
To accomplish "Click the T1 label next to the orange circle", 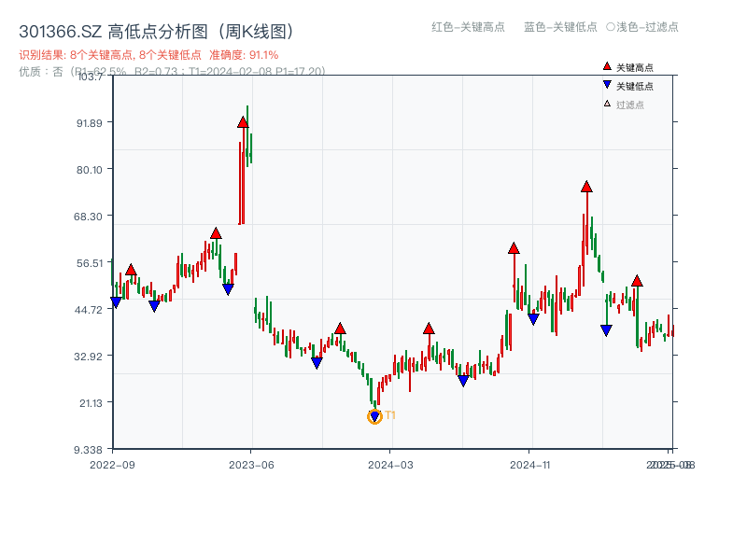I will pyautogui.click(x=390, y=414).
